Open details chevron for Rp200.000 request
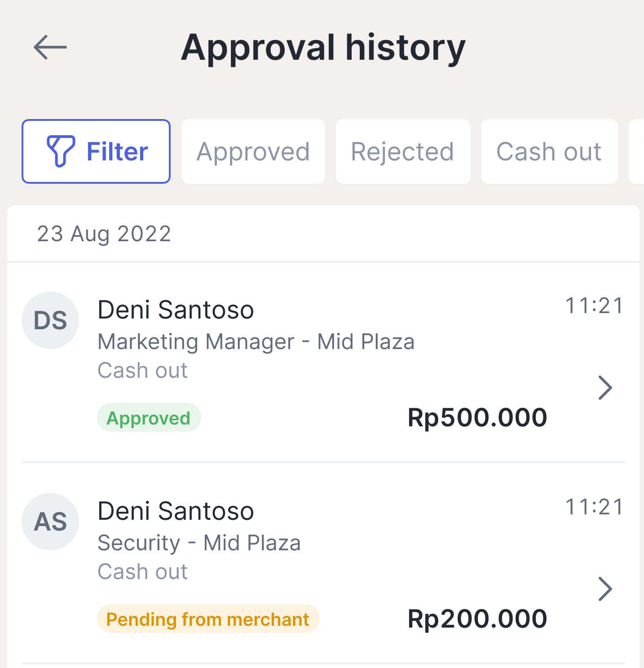The height and width of the screenshot is (668, 644). [x=605, y=589]
